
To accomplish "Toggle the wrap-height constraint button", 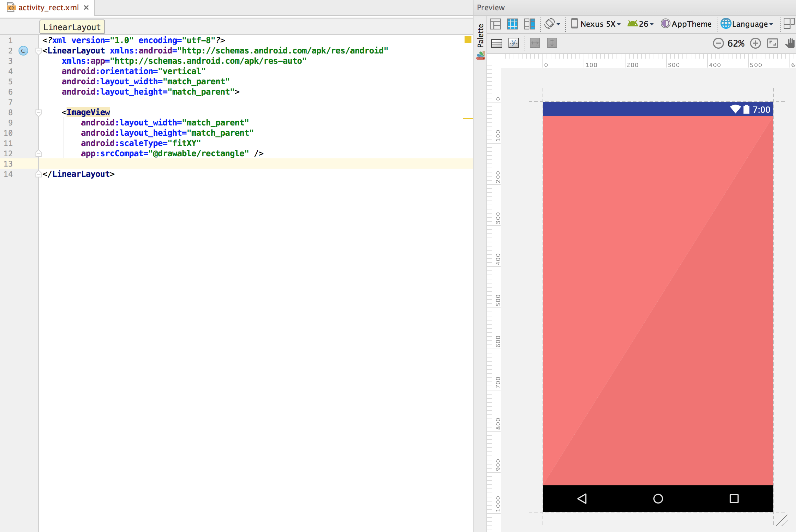I will pyautogui.click(x=552, y=43).
